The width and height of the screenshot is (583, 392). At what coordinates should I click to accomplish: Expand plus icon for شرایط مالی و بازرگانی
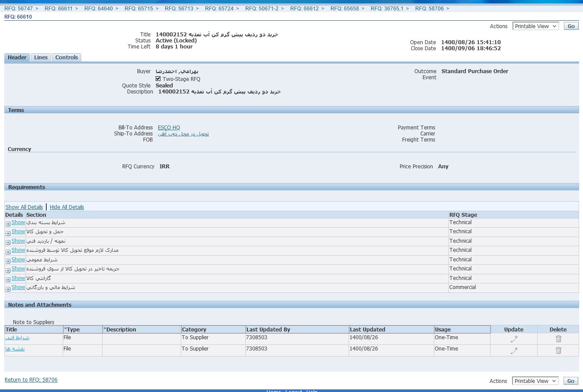point(8,289)
